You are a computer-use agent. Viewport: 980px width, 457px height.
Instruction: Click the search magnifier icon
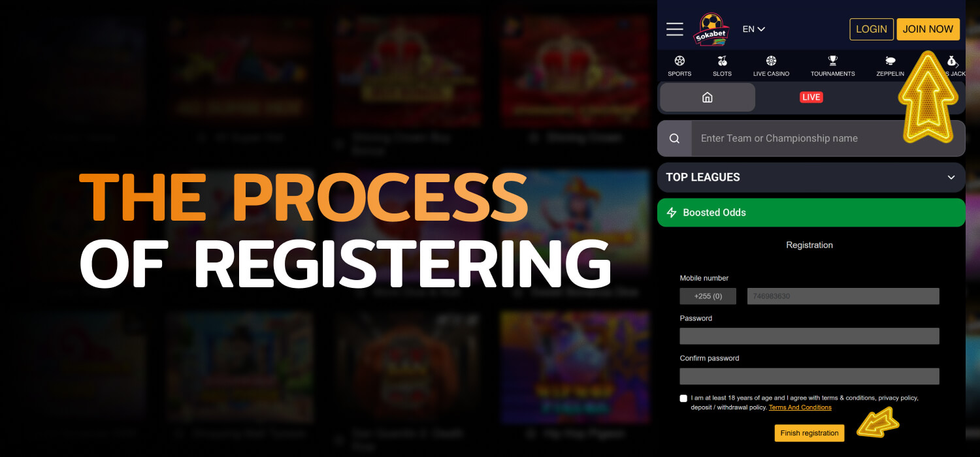pos(674,138)
